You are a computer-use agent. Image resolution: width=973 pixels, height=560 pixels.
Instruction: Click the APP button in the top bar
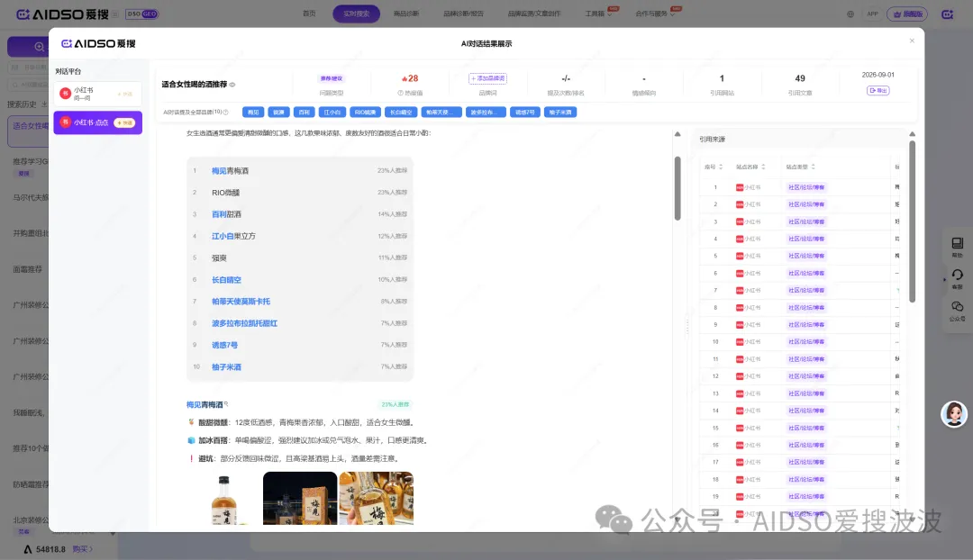tap(872, 14)
